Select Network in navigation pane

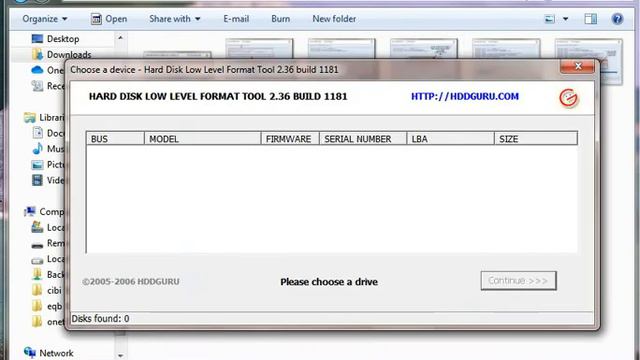pos(49,353)
